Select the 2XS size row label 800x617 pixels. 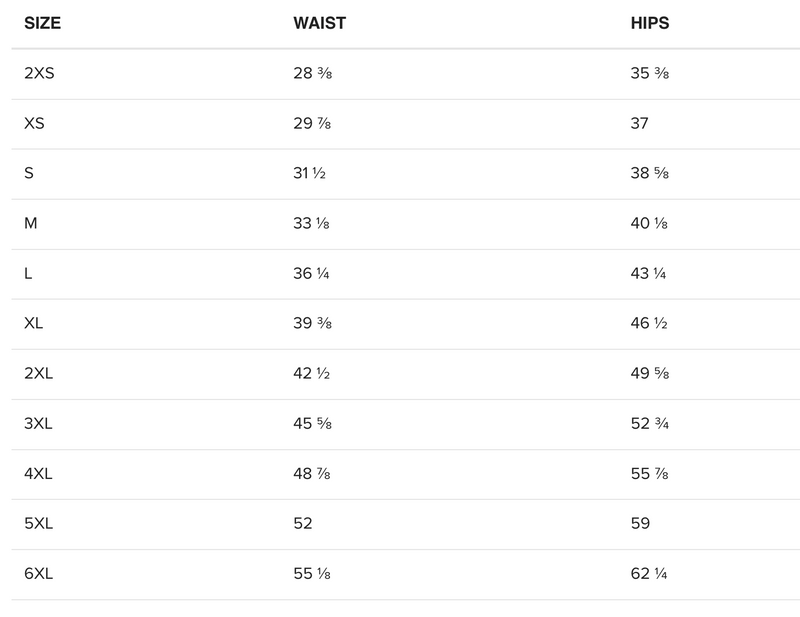(x=38, y=74)
